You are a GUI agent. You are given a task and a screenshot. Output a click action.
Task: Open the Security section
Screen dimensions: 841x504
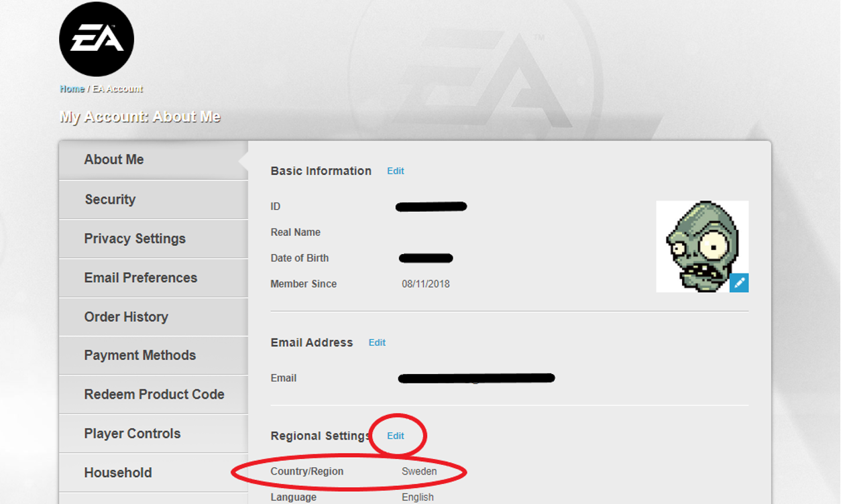coord(110,199)
